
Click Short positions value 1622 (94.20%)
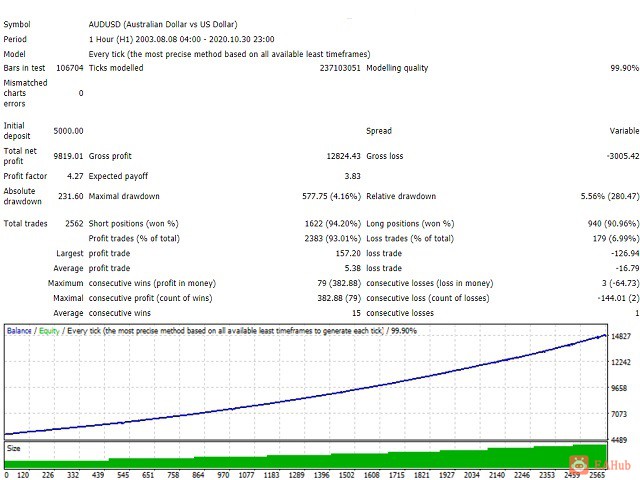click(x=333, y=224)
